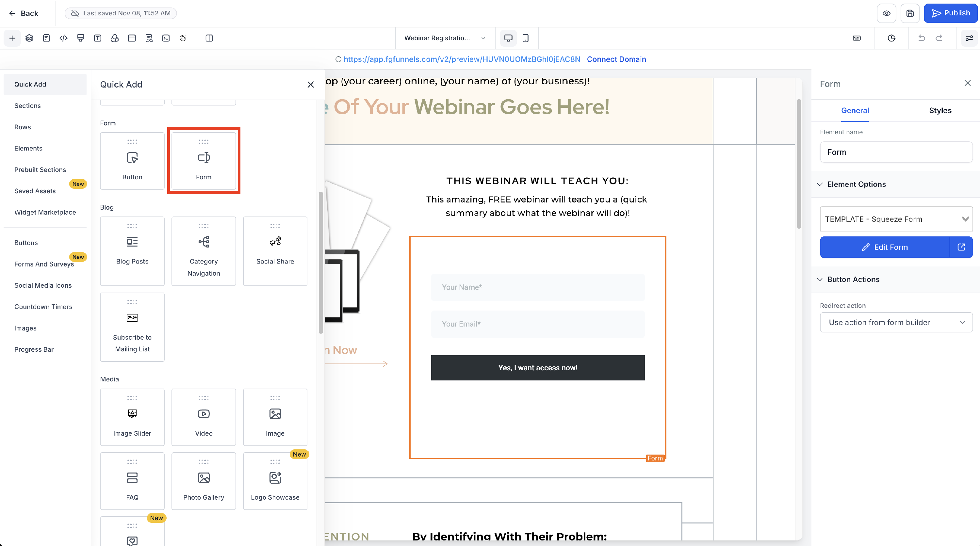Screen dimensions: 980x546
Task: Click the Element name input field
Action: pyautogui.click(x=896, y=152)
